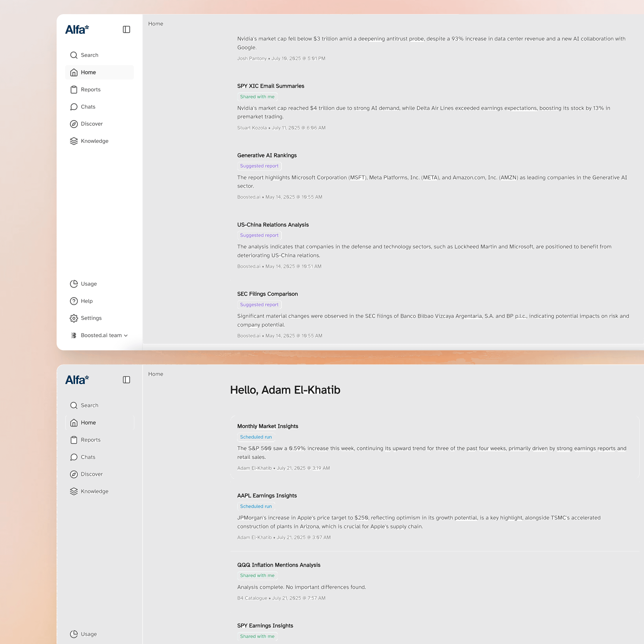Click Shared with me tag under QQQ Inflation

pyautogui.click(x=257, y=576)
